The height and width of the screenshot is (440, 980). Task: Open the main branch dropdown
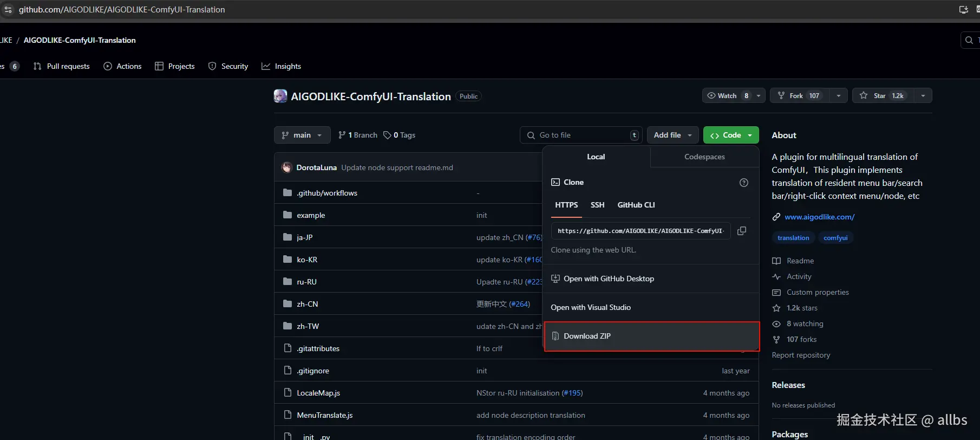tap(302, 135)
